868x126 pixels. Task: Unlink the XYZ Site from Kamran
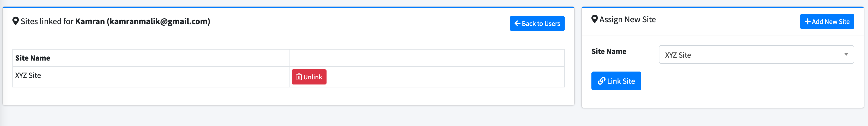pyautogui.click(x=309, y=77)
